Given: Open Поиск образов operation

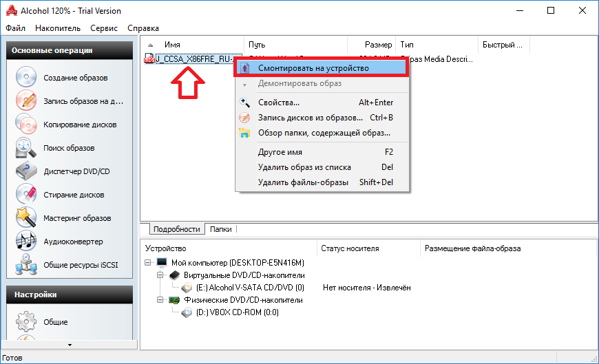Looking at the screenshot, I should tap(69, 148).
